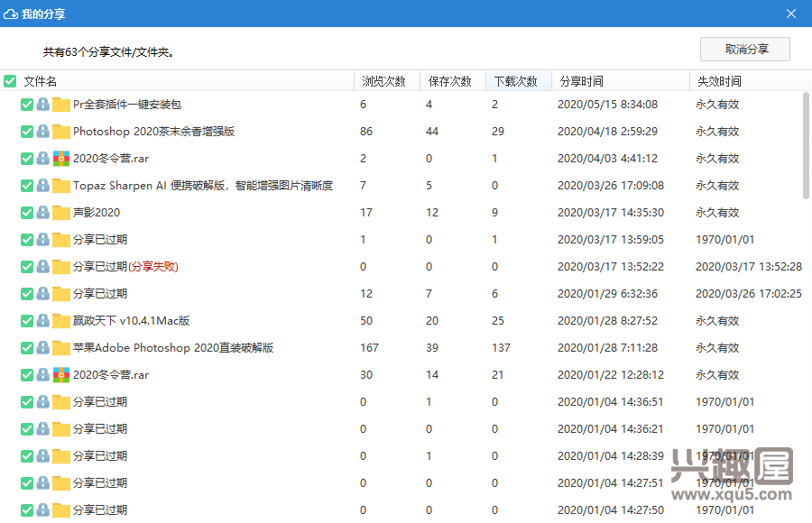This screenshot has width=812, height=523.
Task: Click lock icon on 分享已过期(分享失败) row
Action: coord(43,266)
